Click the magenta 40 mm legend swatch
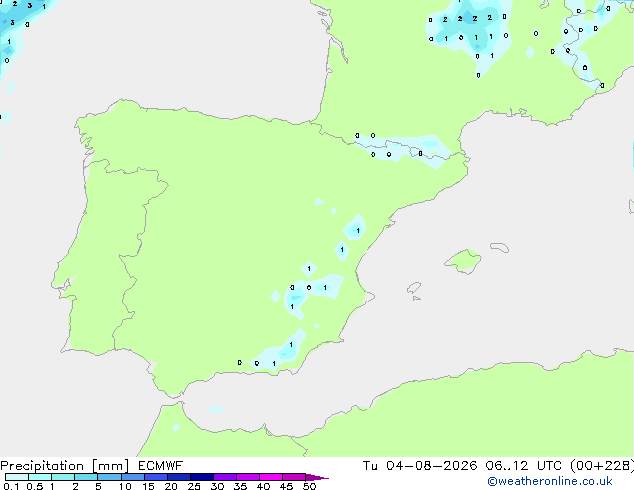 tap(271, 477)
